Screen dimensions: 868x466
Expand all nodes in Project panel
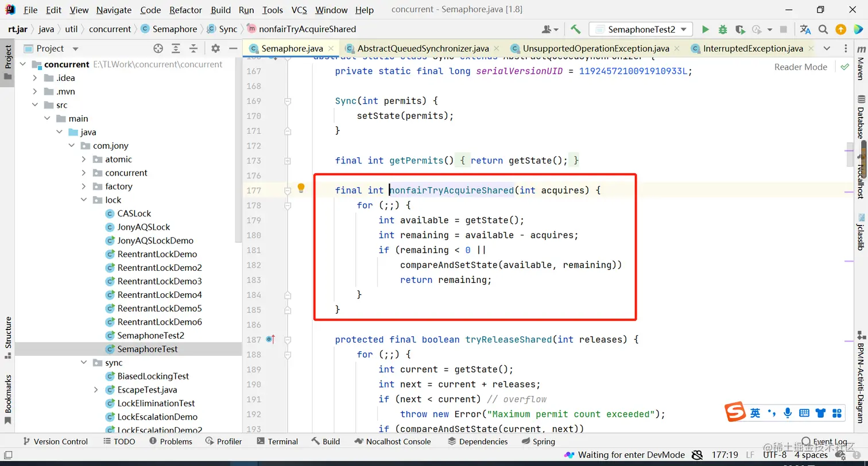[176, 49]
